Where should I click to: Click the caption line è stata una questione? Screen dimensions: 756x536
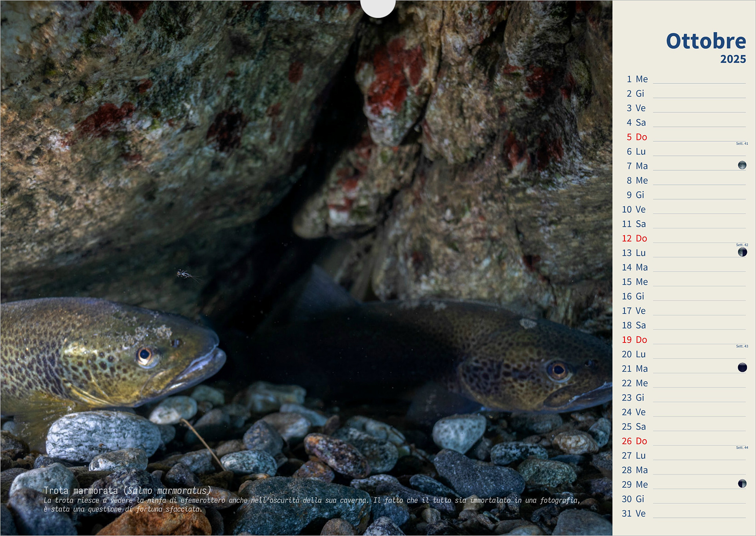click(123, 509)
